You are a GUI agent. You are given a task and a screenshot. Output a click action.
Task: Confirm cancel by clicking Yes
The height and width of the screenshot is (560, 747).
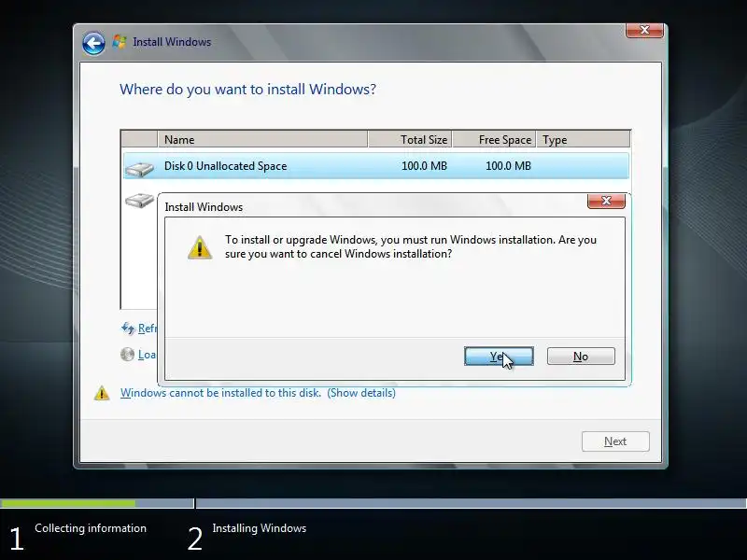pyautogui.click(x=499, y=357)
